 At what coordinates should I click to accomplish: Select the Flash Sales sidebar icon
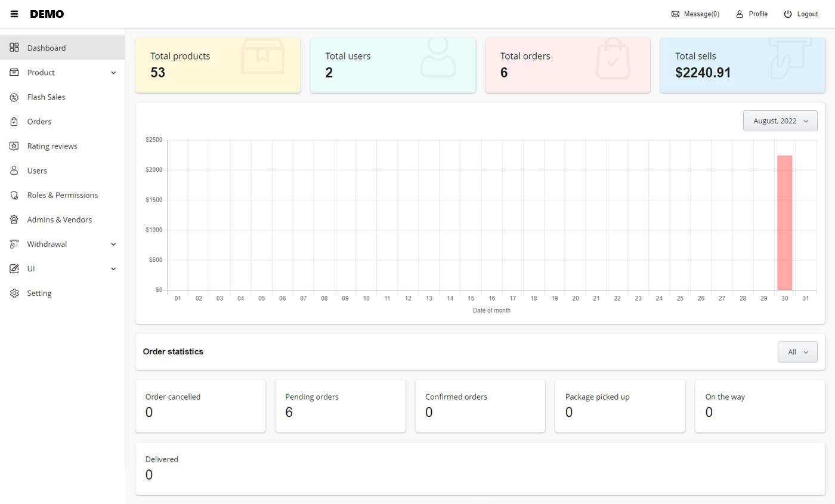[x=14, y=97]
